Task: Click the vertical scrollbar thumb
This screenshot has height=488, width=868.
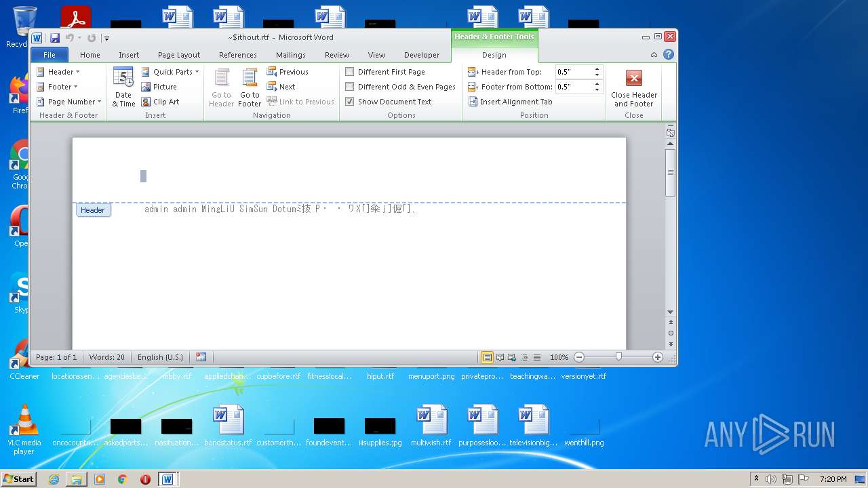Action: 671,173
